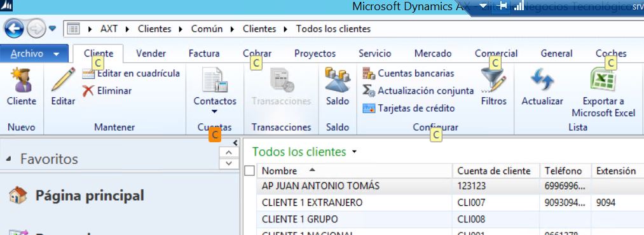Image resolution: width=644 pixels, height=235 pixels.
Task: Collapse the Favoritos section
Action: click(9, 159)
